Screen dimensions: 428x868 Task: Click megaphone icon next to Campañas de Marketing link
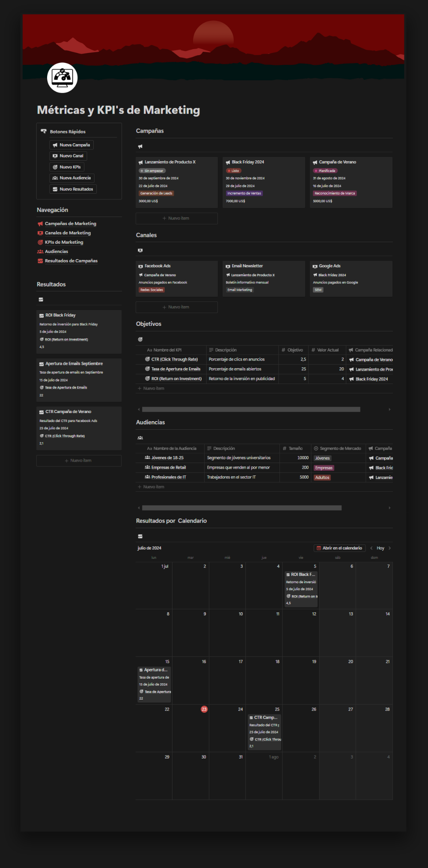[x=40, y=224]
